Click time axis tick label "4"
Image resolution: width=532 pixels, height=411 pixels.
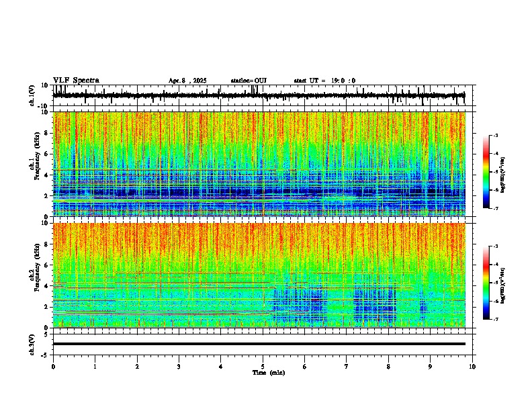pyautogui.click(x=221, y=367)
